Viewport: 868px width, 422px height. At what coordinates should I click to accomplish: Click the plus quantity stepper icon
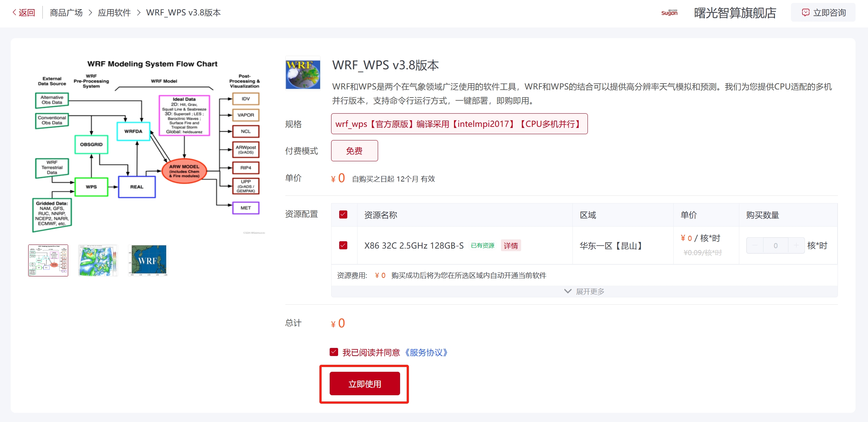[x=796, y=245]
